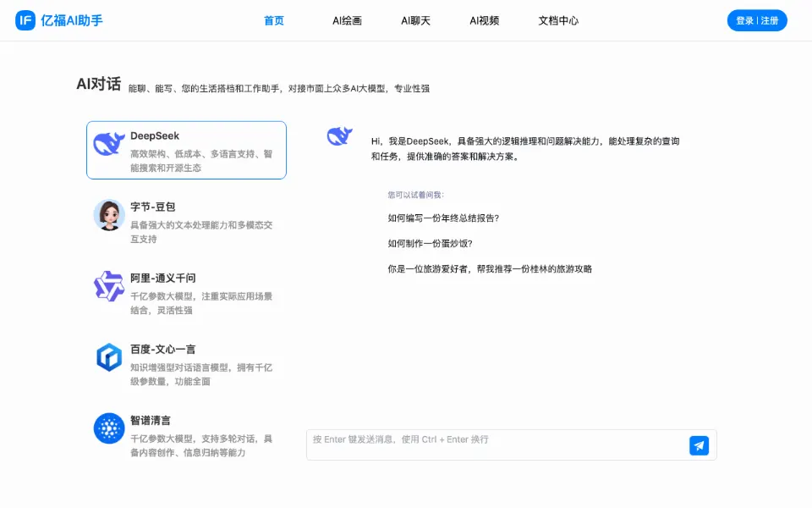The image size is (812, 508).
Task: Click the IF logo icon
Action: (x=25, y=20)
